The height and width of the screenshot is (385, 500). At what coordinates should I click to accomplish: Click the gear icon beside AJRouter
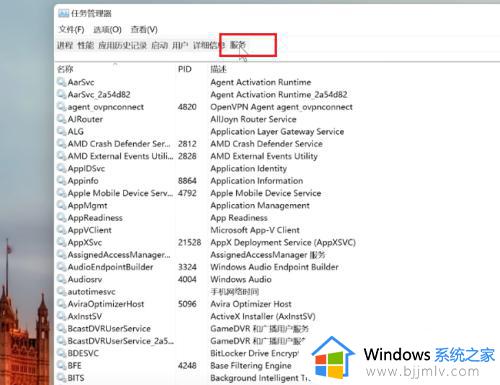coord(62,119)
